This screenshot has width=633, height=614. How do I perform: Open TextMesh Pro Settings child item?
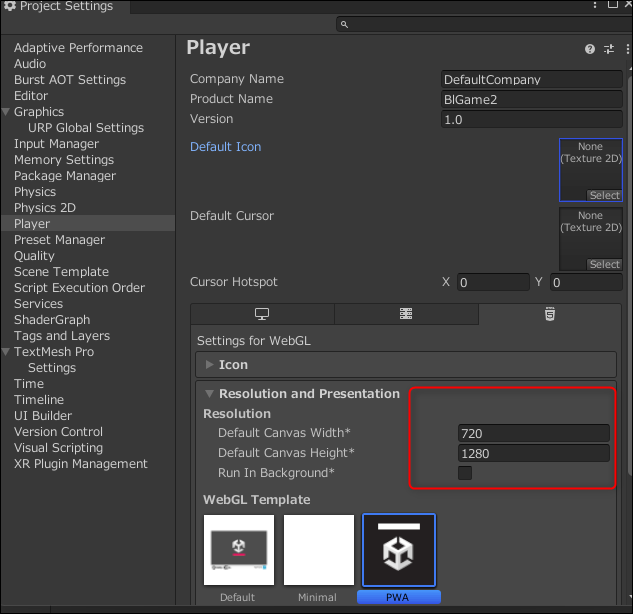(52, 368)
